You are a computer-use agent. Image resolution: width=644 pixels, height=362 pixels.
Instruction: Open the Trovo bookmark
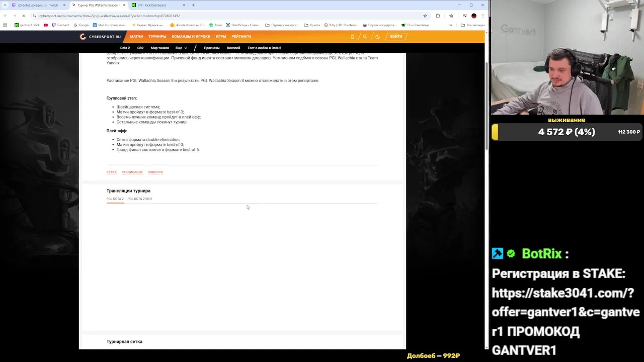[x=215, y=25]
